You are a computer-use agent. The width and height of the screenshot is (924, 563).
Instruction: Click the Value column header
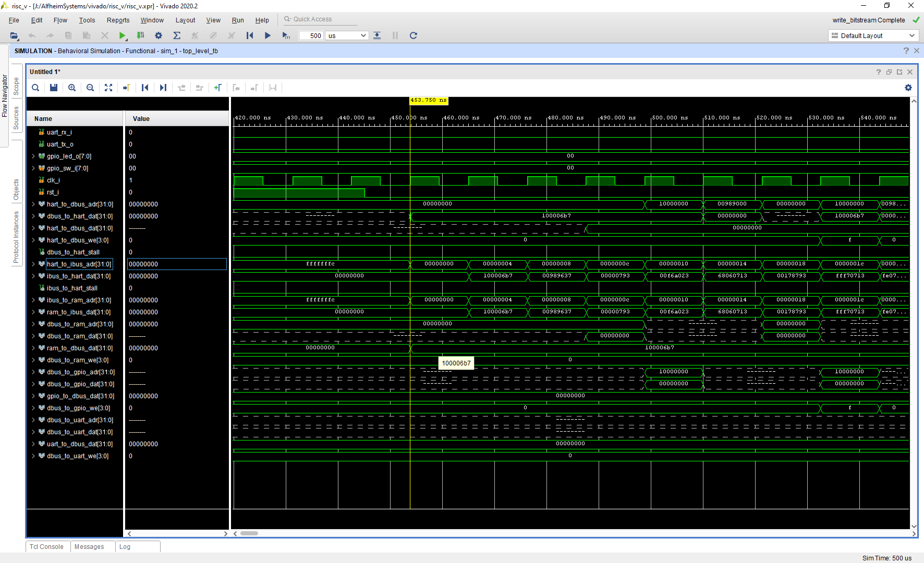(x=177, y=119)
